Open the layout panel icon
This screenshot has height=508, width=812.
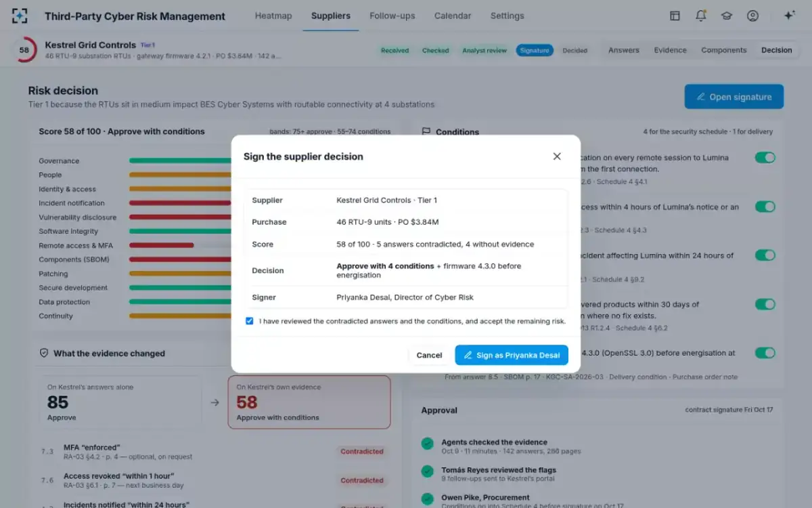pyautogui.click(x=675, y=16)
